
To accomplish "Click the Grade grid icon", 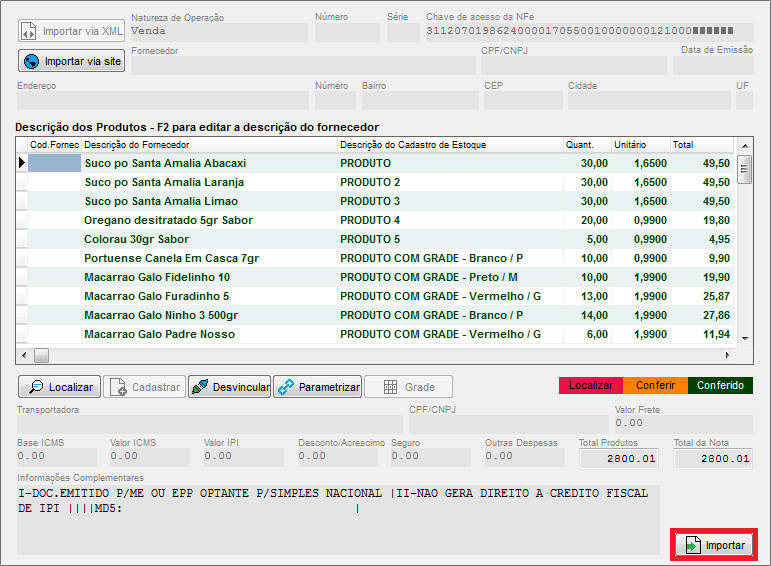I will click(x=390, y=387).
